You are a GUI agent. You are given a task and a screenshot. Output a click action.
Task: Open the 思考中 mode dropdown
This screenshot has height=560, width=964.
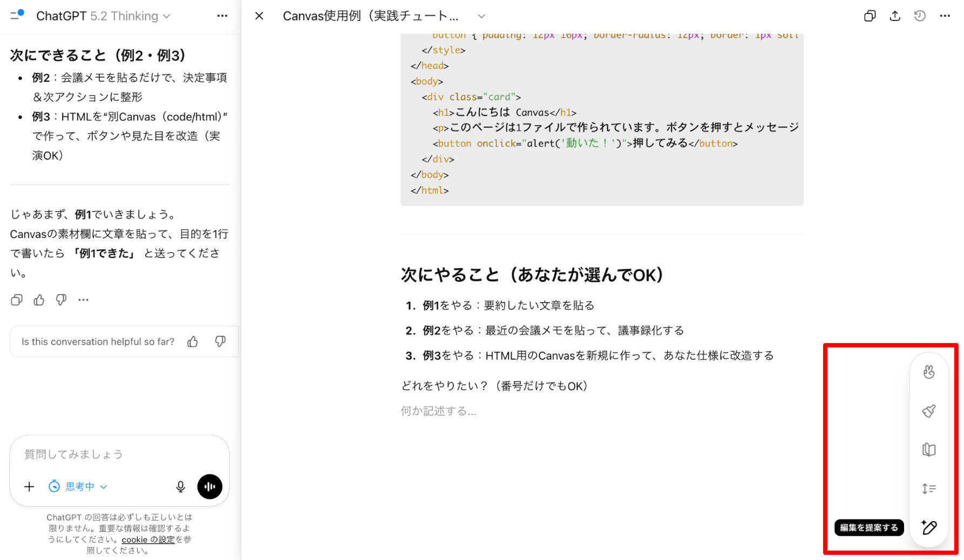[x=79, y=487]
